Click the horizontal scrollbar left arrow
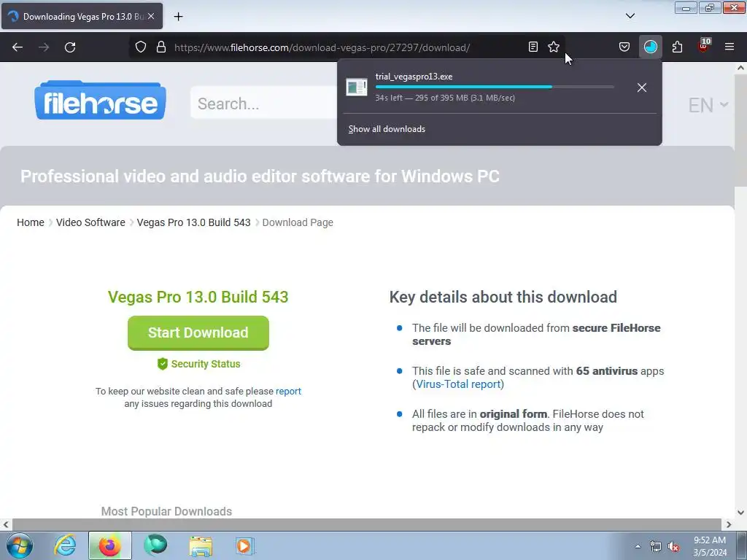 tap(6, 524)
